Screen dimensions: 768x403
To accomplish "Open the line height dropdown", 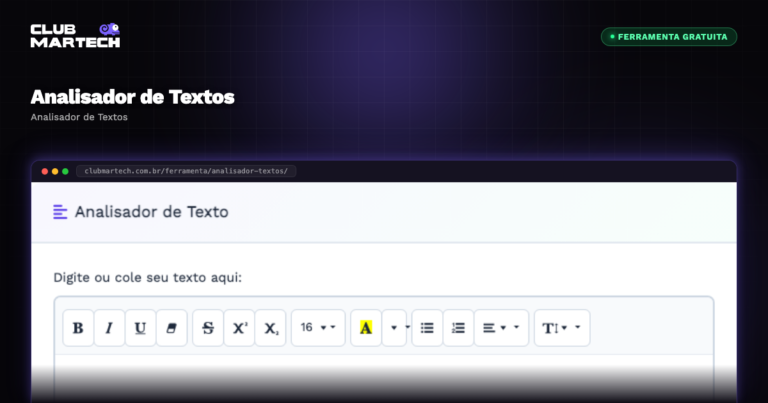I will [x=562, y=328].
